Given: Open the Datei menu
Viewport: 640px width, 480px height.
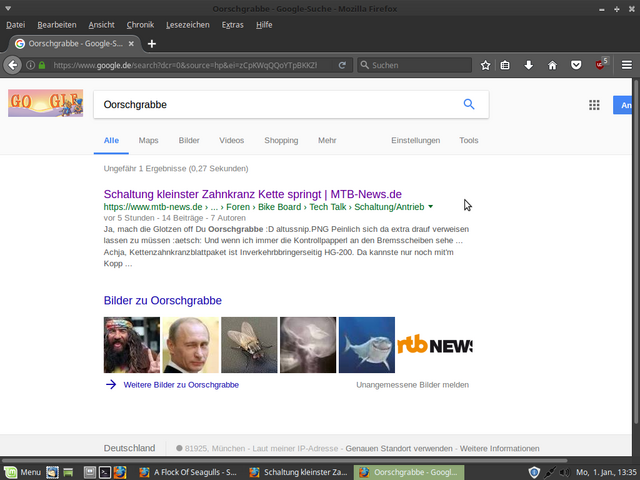Looking at the screenshot, I should (16, 25).
